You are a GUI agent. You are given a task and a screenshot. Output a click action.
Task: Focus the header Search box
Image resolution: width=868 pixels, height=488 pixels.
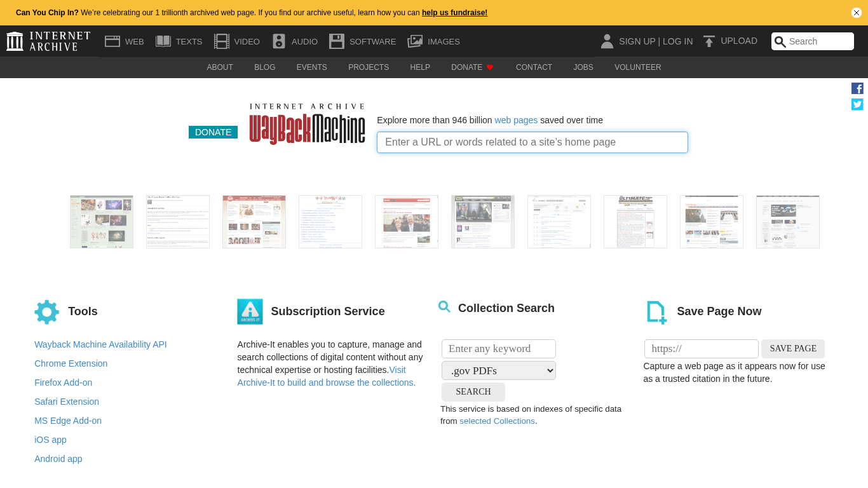coord(813,41)
